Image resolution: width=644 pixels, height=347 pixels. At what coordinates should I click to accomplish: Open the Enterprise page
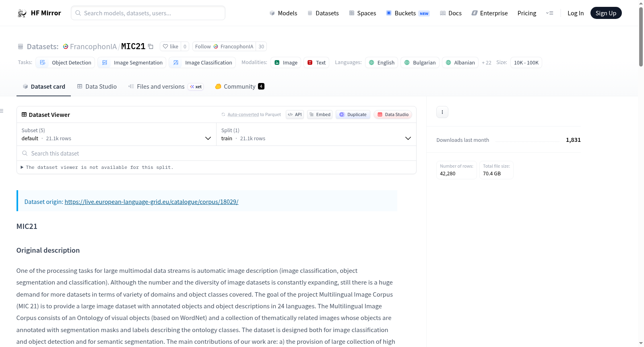pyautogui.click(x=489, y=13)
